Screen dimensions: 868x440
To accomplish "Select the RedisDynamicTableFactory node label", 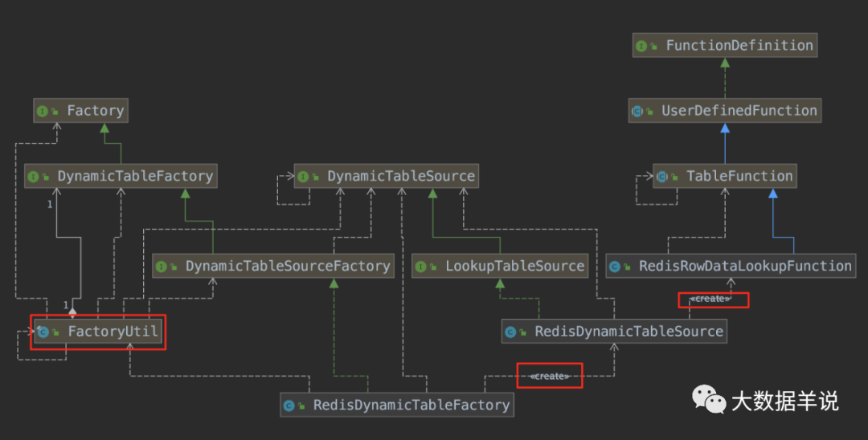I will pos(411,405).
